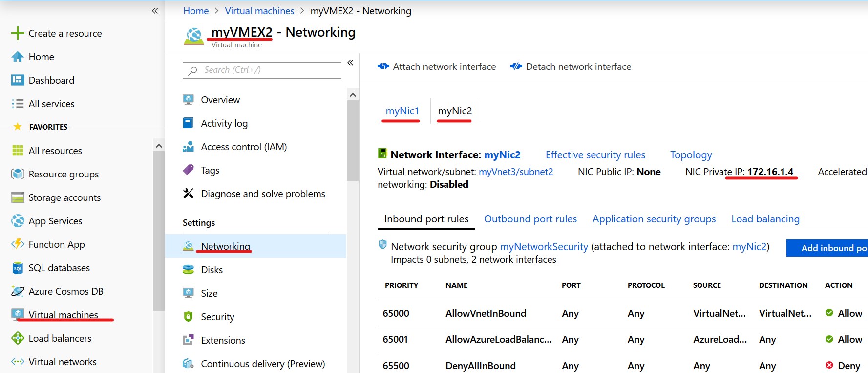Screen dimensions: 868x373
Task: Click the NIC Private IP 172.16.1.4 value
Action: pos(770,172)
